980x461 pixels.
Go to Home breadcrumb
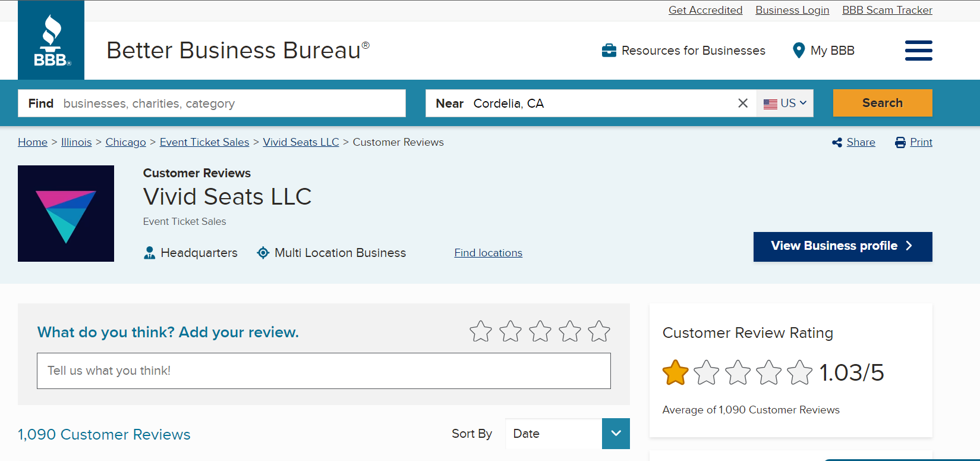point(33,142)
